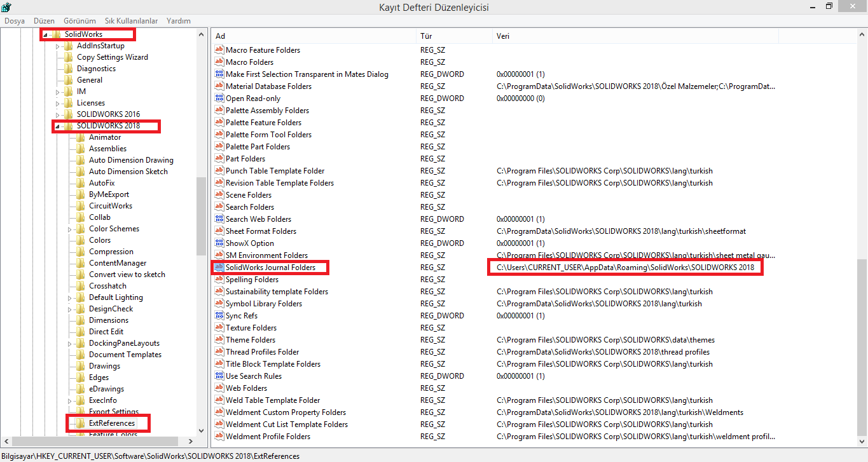This screenshot has height=462, width=868.
Task: Open the Registry Editor title bar icon
Action: [x=7, y=7]
